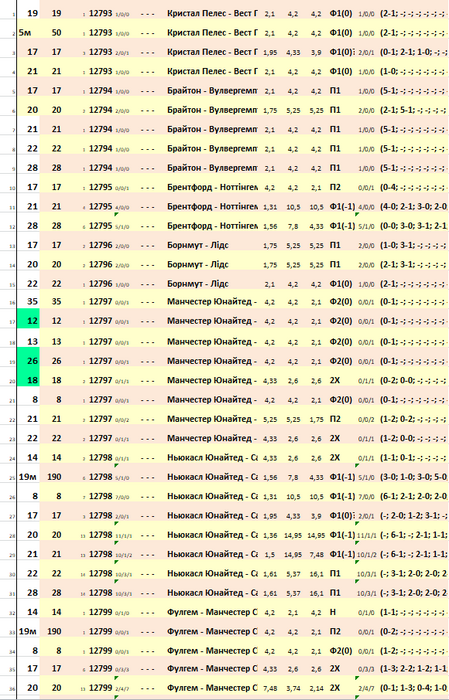Select score list (4-0; 2-1; 3-0; 2-0
449x700 pixels.
(x=413, y=206)
